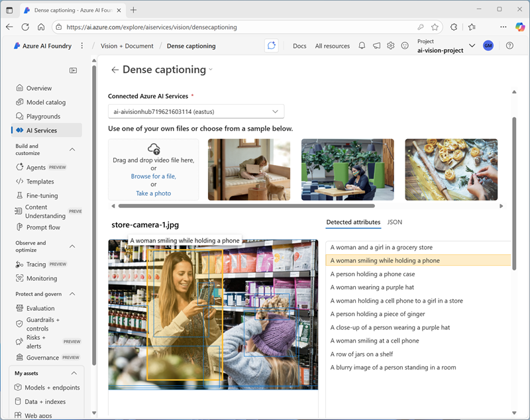Click the Take a photo link
Viewport: 530px width, 420px height.
pos(153,193)
